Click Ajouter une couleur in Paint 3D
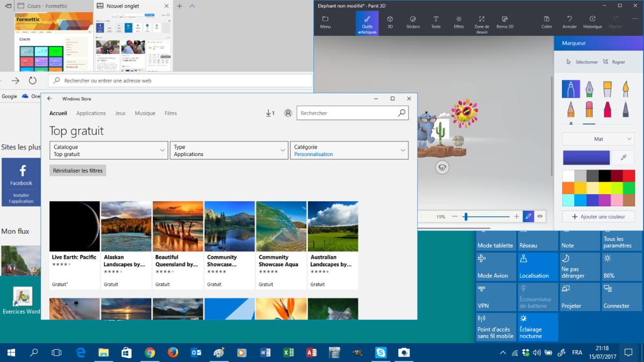This screenshot has width=644, height=362. [598, 217]
